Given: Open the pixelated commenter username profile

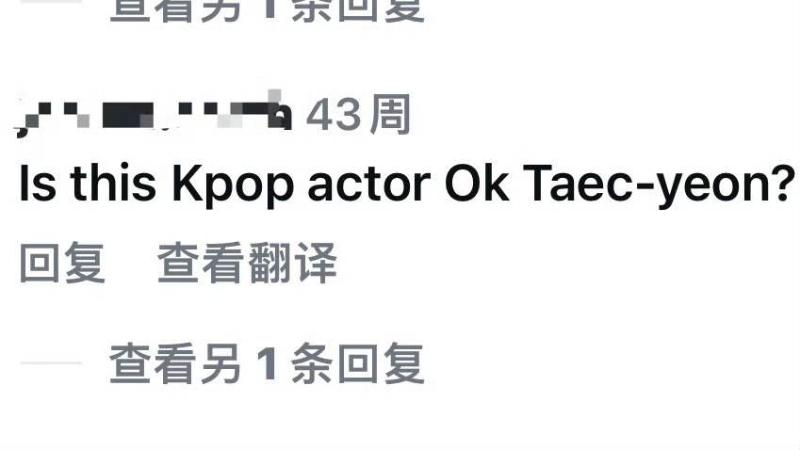Looking at the screenshot, I should [x=155, y=115].
